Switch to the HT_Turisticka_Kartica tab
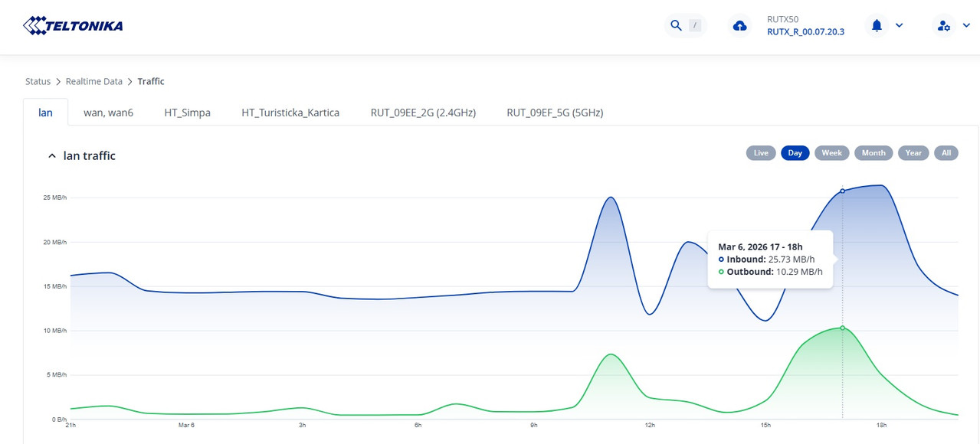Image resolution: width=980 pixels, height=444 pixels. (290, 113)
